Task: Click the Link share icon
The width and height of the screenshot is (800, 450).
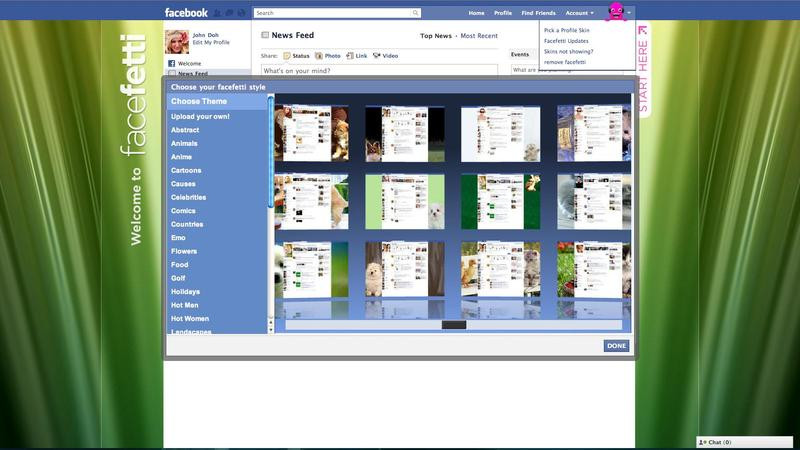Action: pos(350,56)
